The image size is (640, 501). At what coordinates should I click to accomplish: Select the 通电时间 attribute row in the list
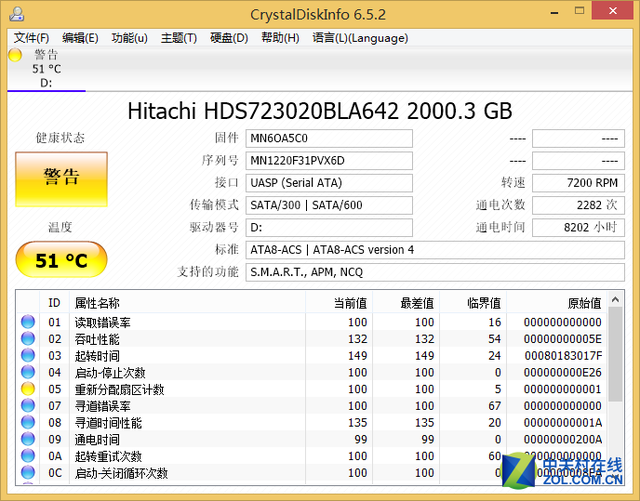tap(312, 439)
